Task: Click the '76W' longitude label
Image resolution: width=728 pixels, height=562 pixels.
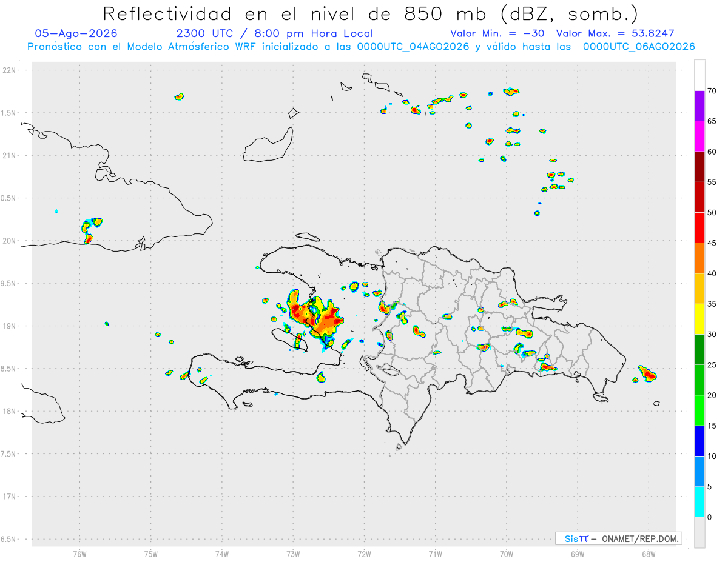Action: click(79, 554)
